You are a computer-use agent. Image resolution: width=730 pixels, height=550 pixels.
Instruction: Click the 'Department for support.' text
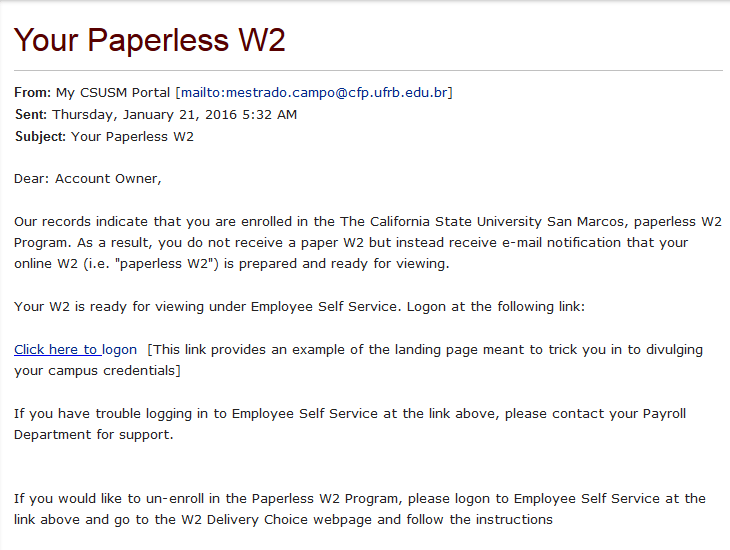point(94,435)
